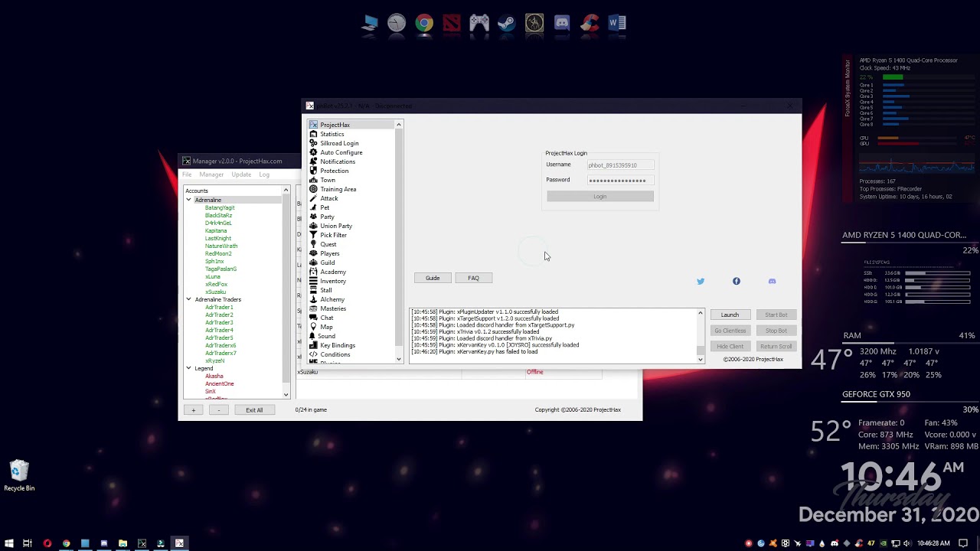The width and height of the screenshot is (980, 551).
Task: Open Manager menu in Manager window
Action: [x=211, y=174]
